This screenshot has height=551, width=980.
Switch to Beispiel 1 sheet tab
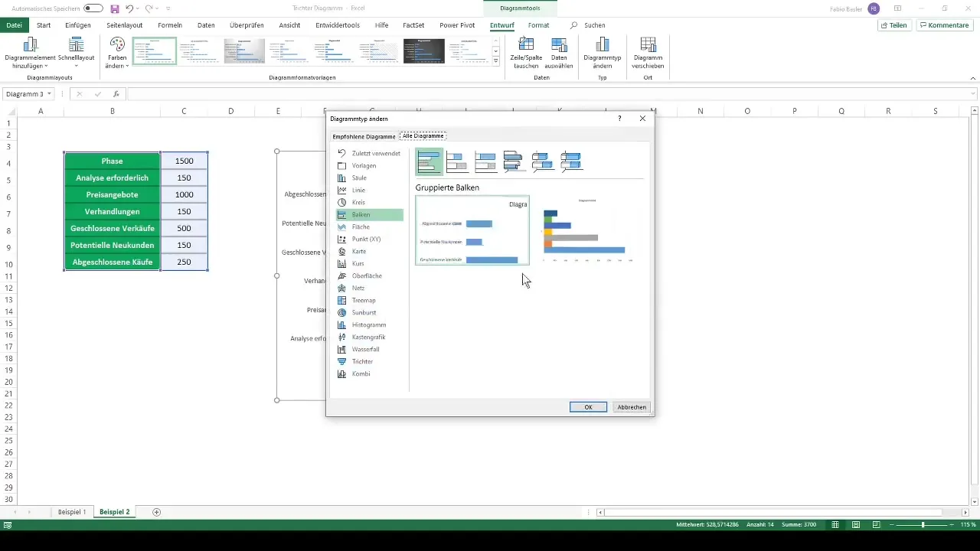point(72,511)
